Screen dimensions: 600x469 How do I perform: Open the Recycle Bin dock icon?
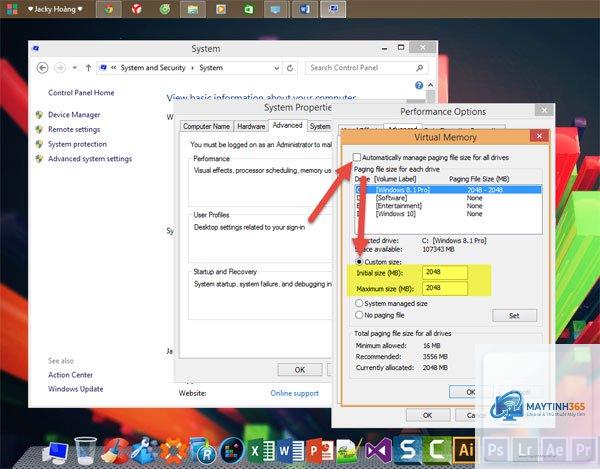click(86, 451)
